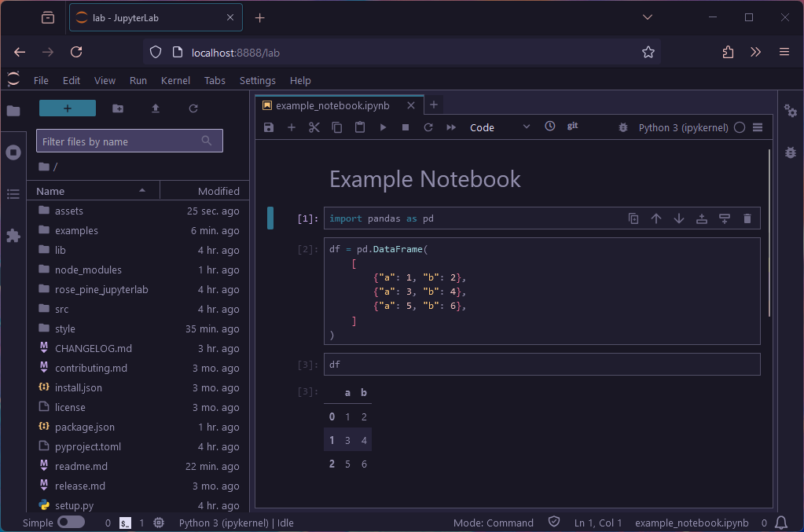The image size is (804, 532).
Task: Run the selected cell with the play icon
Action: click(x=383, y=127)
